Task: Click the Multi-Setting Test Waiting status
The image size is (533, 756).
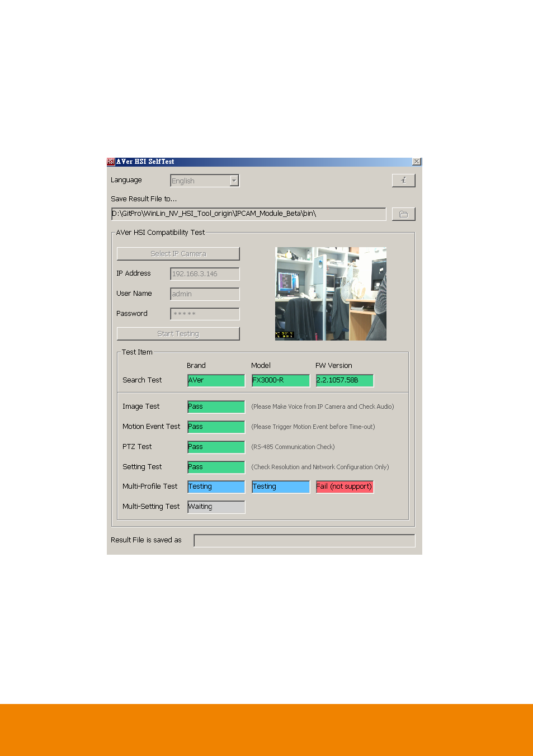Action: (216, 507)
